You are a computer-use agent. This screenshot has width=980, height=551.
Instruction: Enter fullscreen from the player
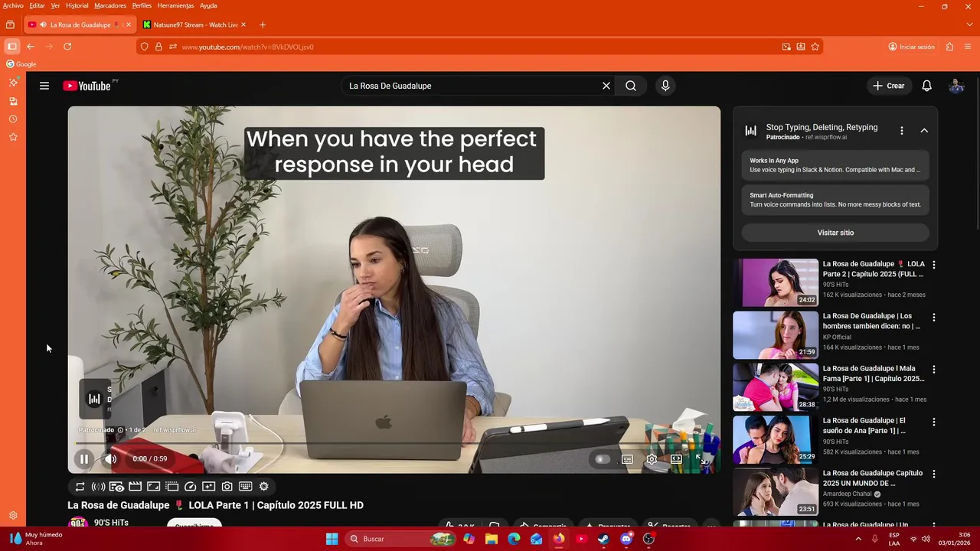coord(701,459)
